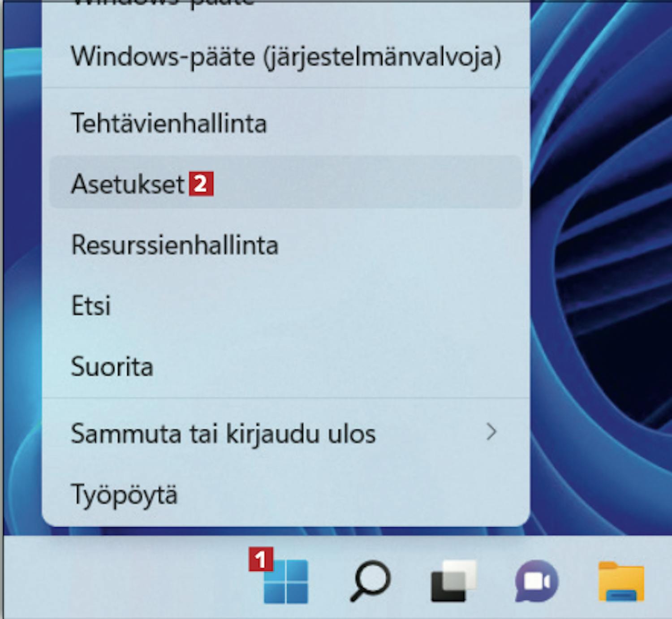Select Windows-pääte (järjestelmänvalvoja) menu entry
The height and width of the screenshot is (619, 672).
point(286,57)
